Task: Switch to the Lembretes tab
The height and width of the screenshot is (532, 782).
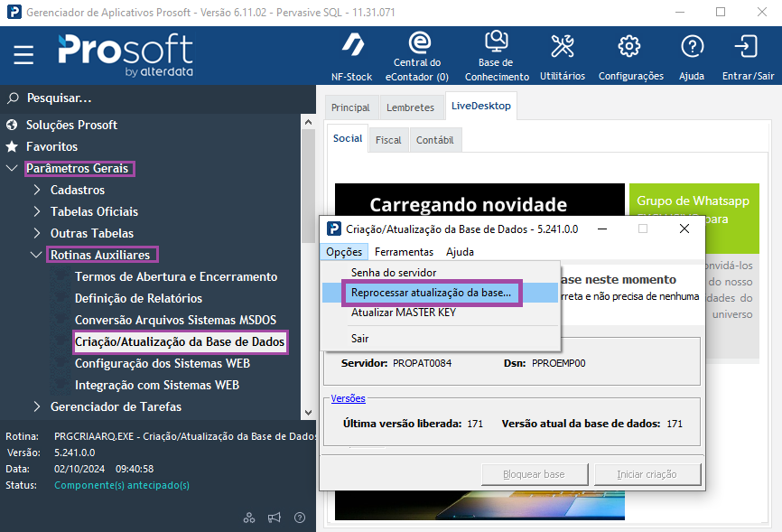Action: click(x=411, y=107)
